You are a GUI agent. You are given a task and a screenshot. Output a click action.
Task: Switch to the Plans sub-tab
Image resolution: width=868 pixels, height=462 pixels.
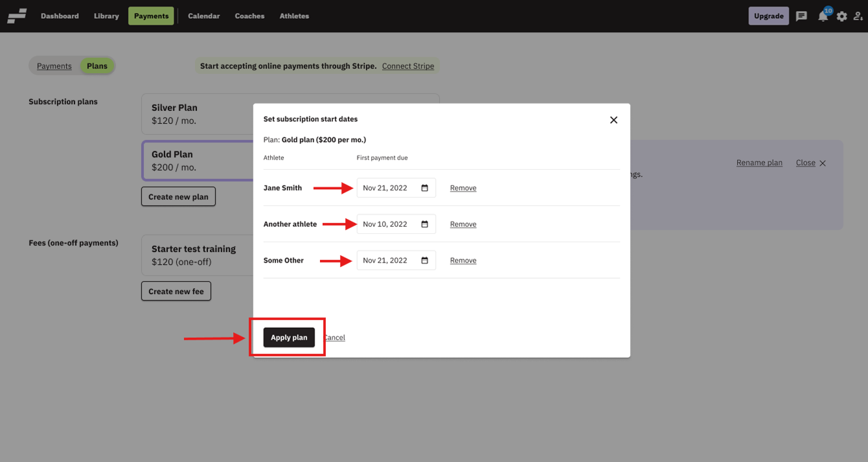point(97,66)
